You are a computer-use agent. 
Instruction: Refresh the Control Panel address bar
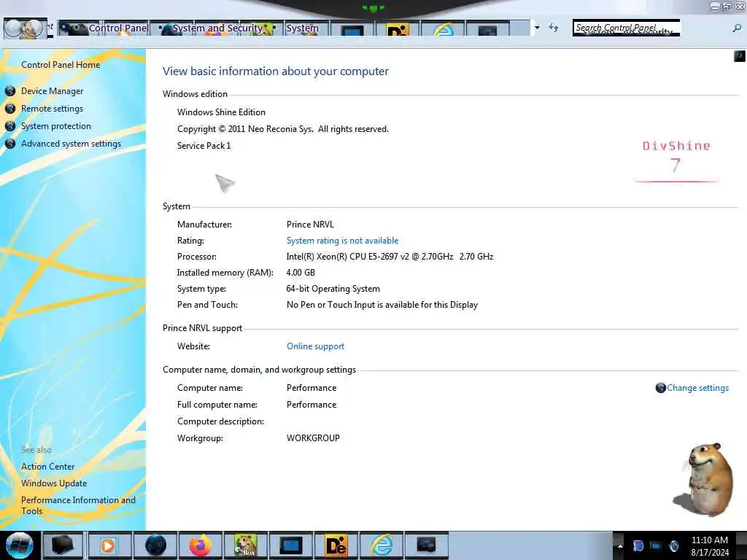coord(554,28)
